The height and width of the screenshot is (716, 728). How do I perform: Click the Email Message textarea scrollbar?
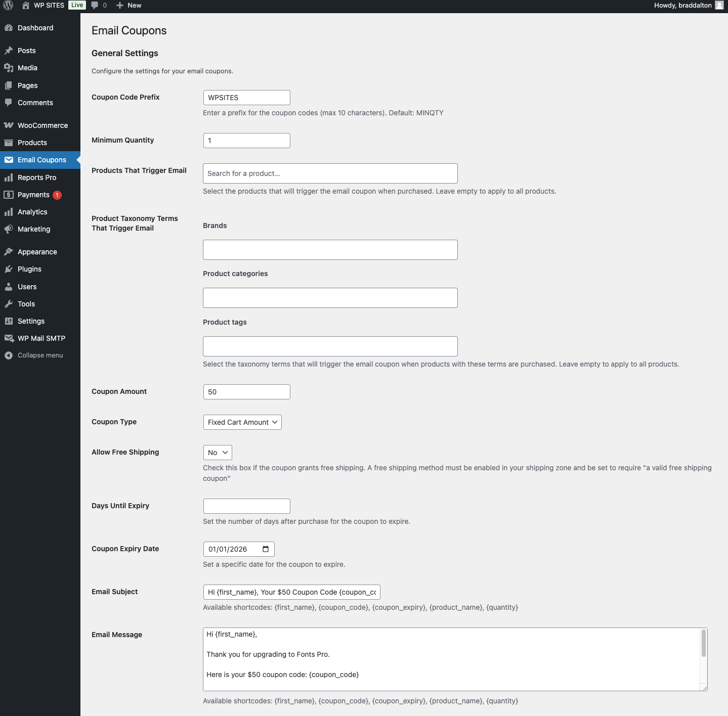(703, 644)
